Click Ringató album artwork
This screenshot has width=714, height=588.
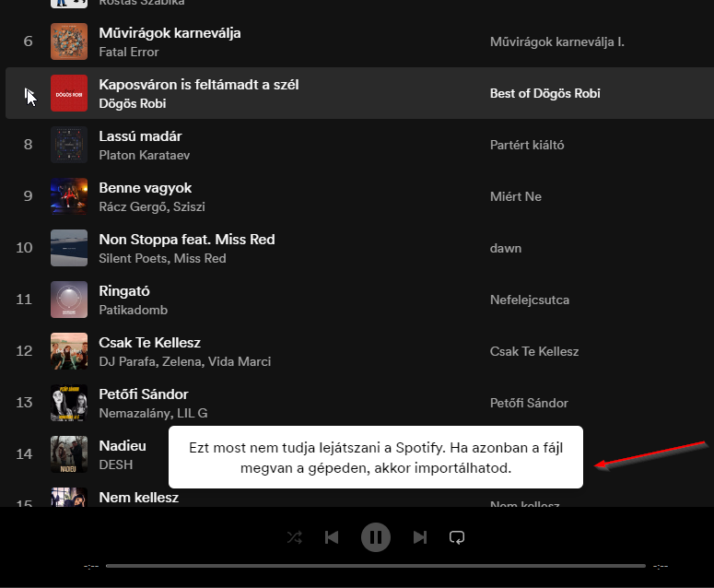click(x=69, y=300)
